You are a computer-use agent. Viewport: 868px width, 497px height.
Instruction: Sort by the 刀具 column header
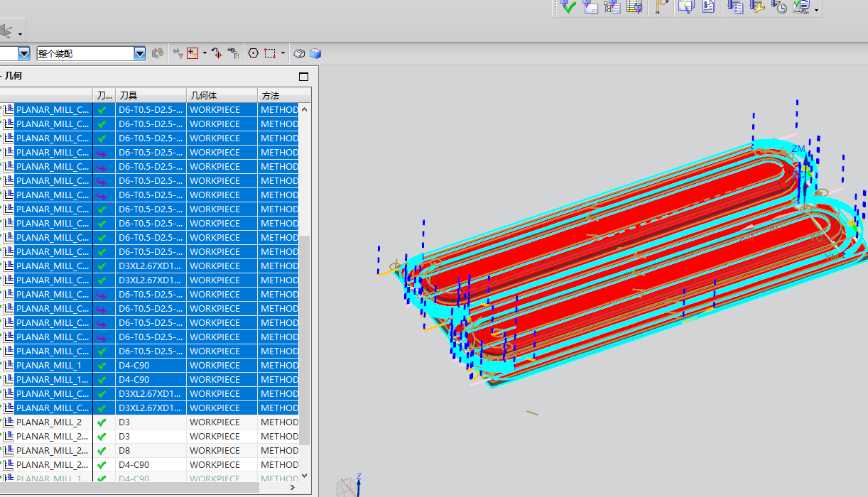(x=151, y=95)
